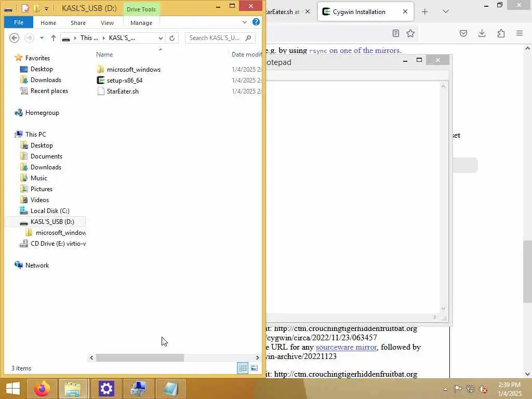Click Explorer scroll right arrow
Viewport: 532px width, 399px height.
click(258, 357)
